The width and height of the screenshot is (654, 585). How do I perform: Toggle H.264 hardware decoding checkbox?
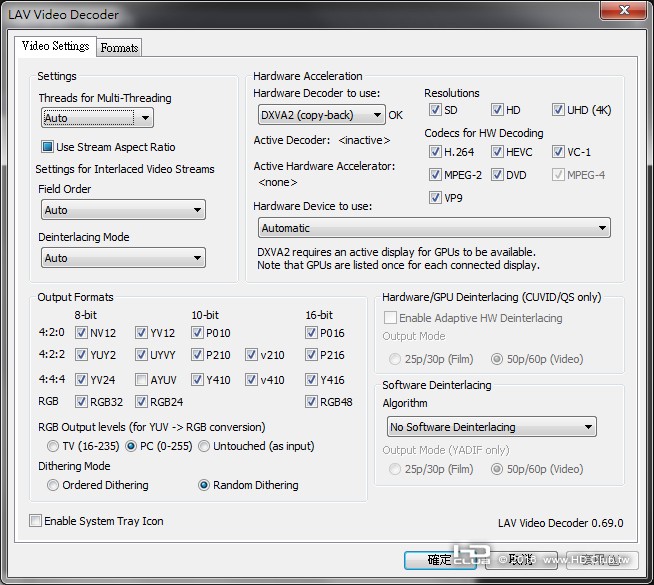point(435,151)
